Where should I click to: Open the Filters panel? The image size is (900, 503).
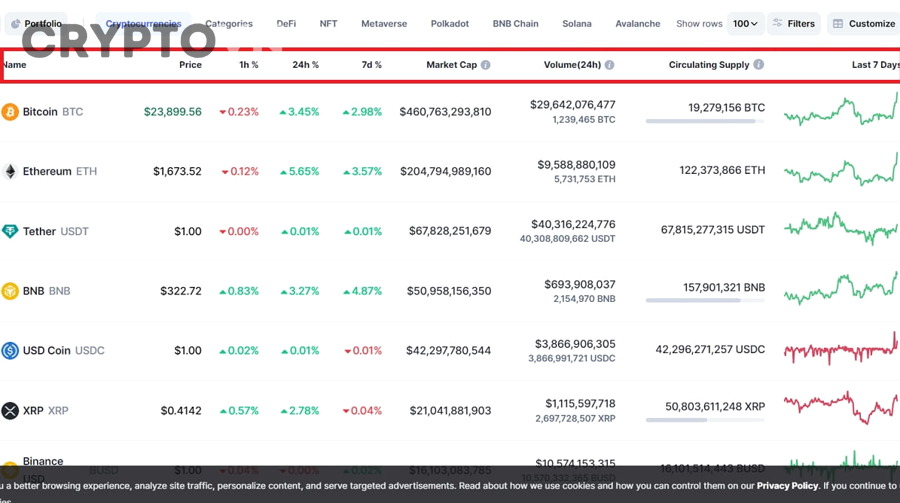coord(794,24)
